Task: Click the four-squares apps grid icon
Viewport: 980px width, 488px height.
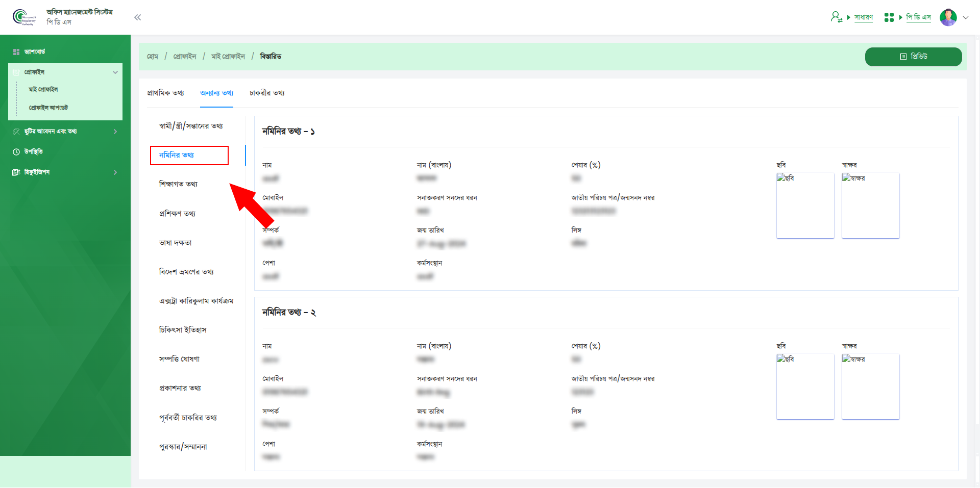Action: click(x=889, y=17)
